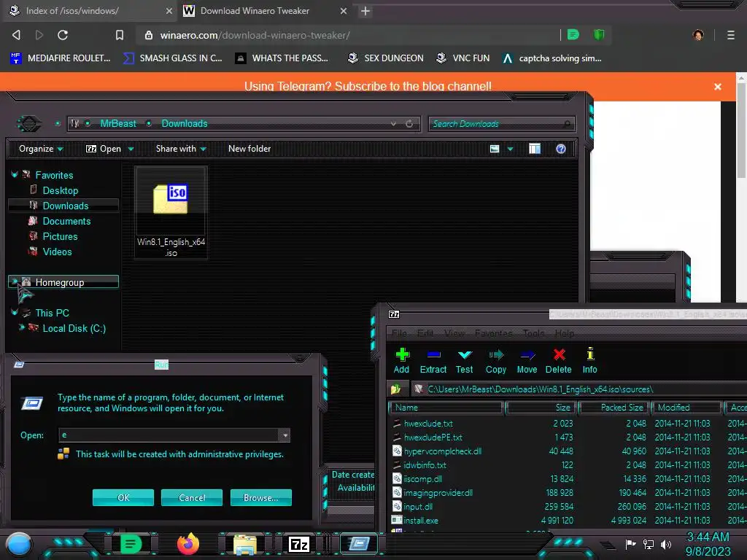The width and height of the screenshot is (747, 560).
Task: Click the green shield extension icon
Action: point(599,35)
